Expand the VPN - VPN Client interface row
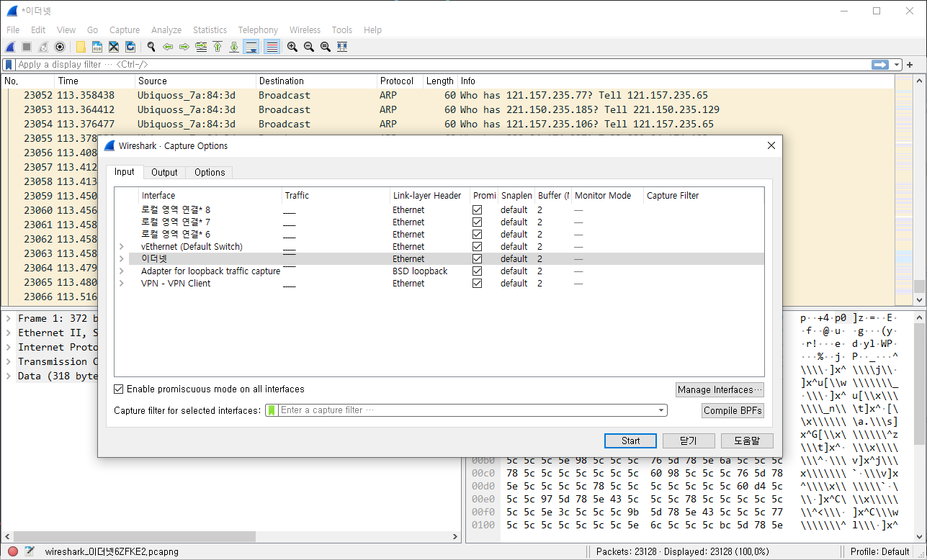 (x=122, y=284)
